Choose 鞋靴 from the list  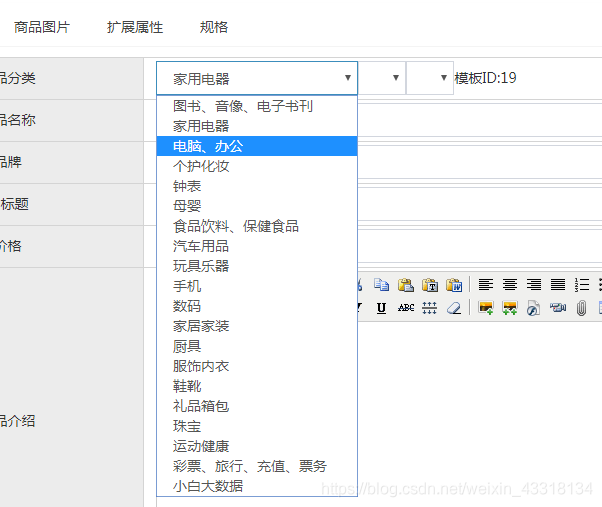click(x=257, y=386)
